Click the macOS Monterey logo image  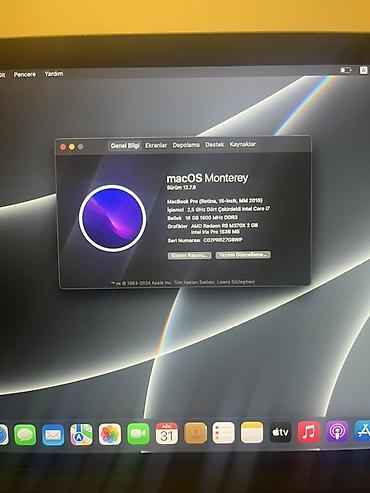point(113,218)
